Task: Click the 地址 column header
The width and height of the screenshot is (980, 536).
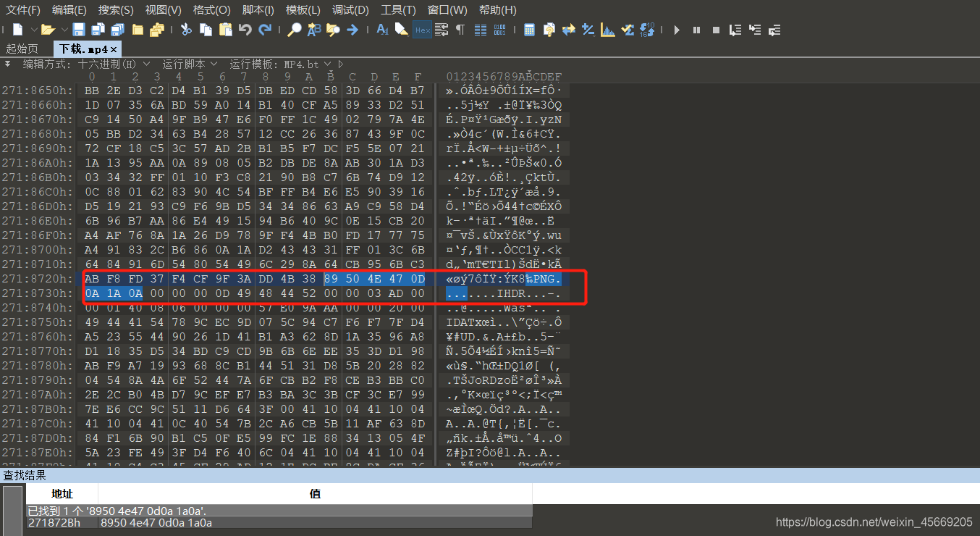Action: [62, 493]
